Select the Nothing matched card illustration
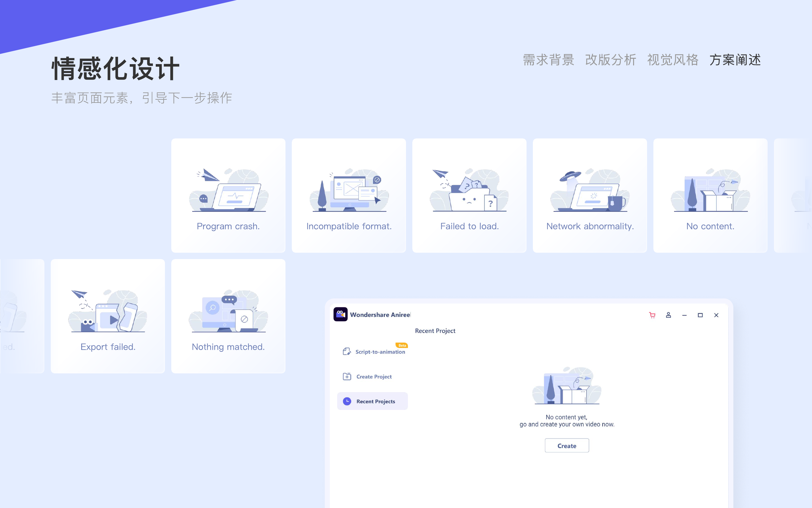 tap(228, 311)
